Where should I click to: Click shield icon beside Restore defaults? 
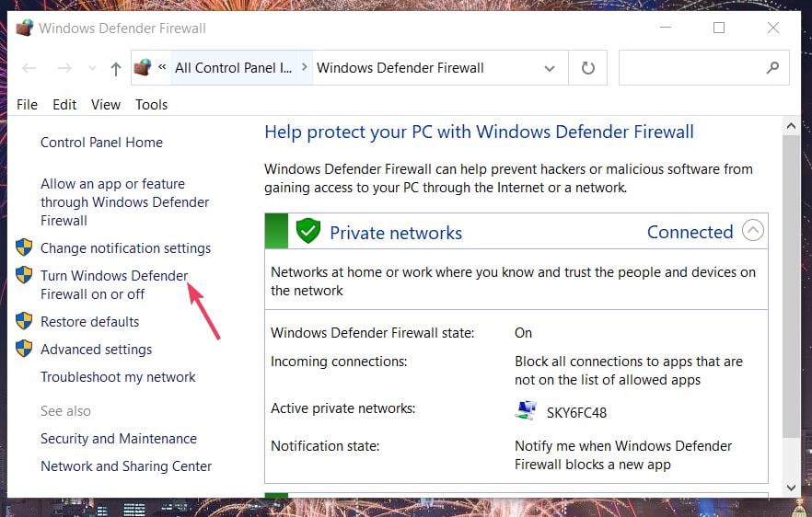tap(24, 321)
